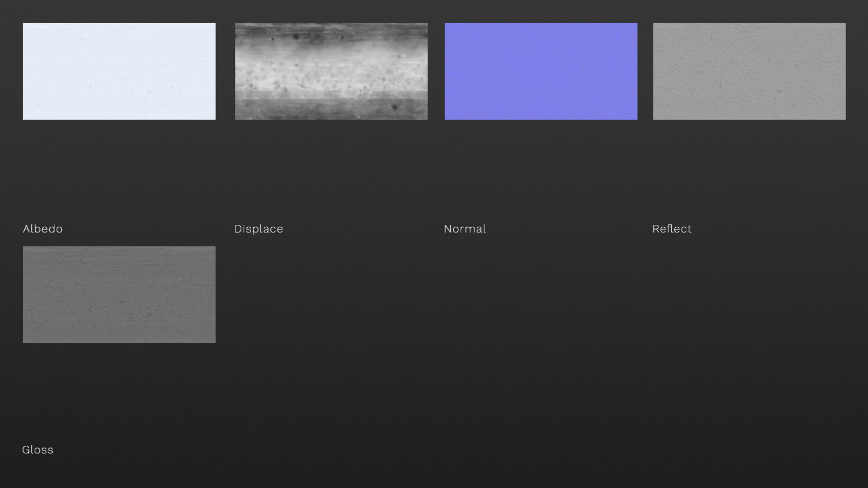This screenshot has height=488, width=868.
Task: Click the dark bottom band of Displace map
Action: coord(331,109)
